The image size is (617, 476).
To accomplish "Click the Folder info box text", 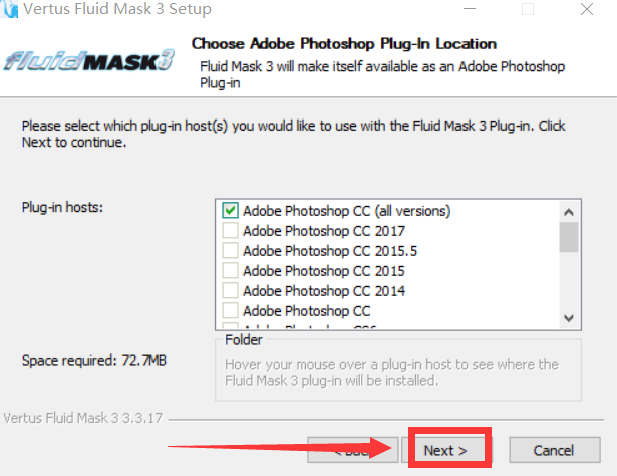I will (392, 373).
